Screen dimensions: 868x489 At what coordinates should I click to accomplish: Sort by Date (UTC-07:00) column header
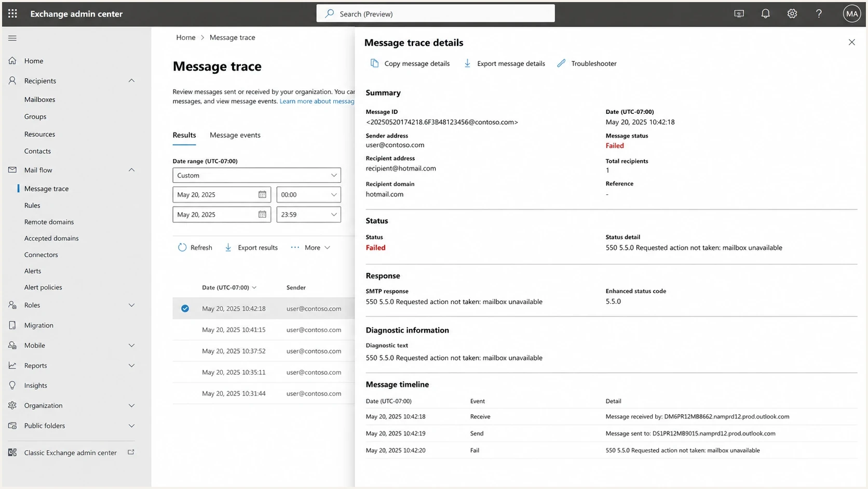(229, 287)
